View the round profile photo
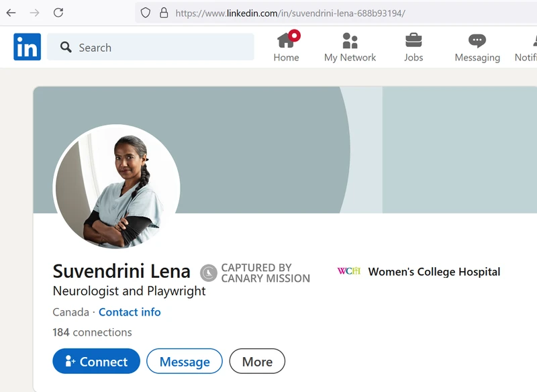Viewport: 537px width, 392px height. coord(116,187)
